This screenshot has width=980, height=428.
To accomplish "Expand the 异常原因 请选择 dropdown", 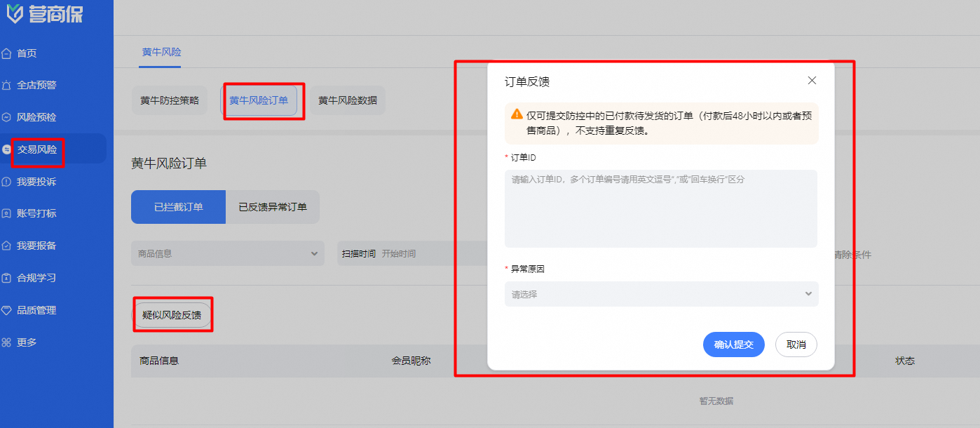I will (x=661, y=294).
